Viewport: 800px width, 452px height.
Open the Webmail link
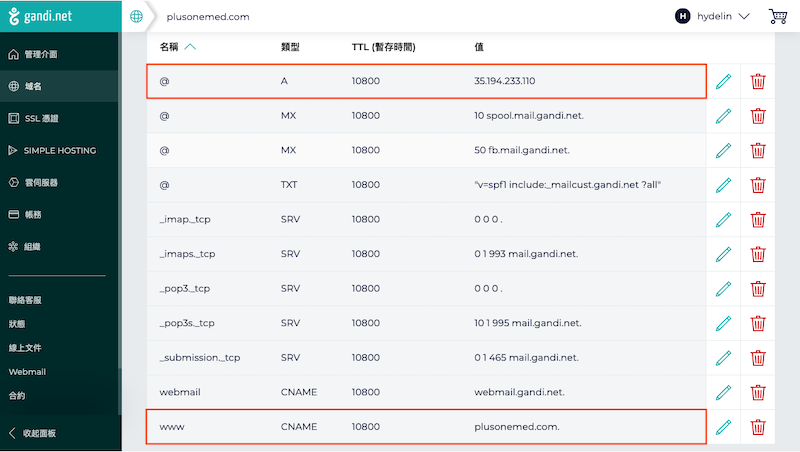pos(27,372)
